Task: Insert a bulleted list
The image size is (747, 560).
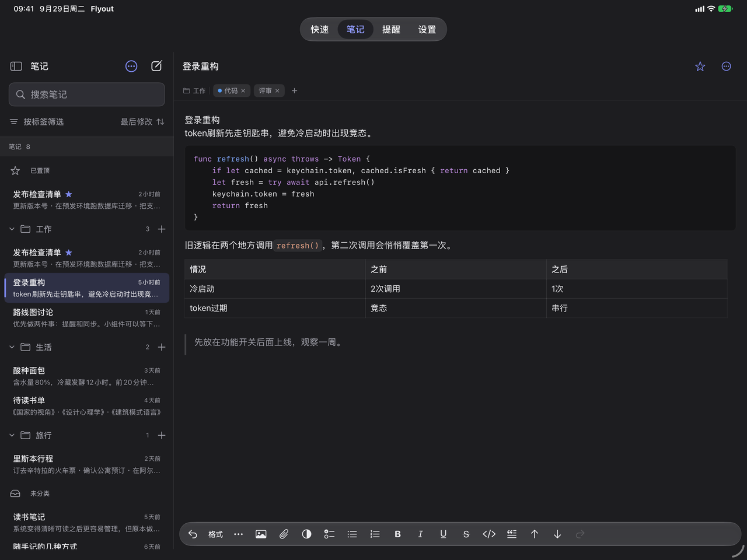Action: (352, 534)
